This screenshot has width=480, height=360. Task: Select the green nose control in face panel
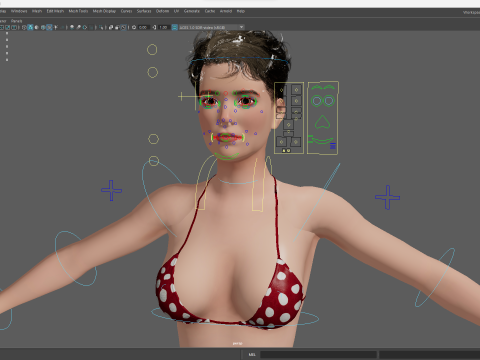pos(322,122)
